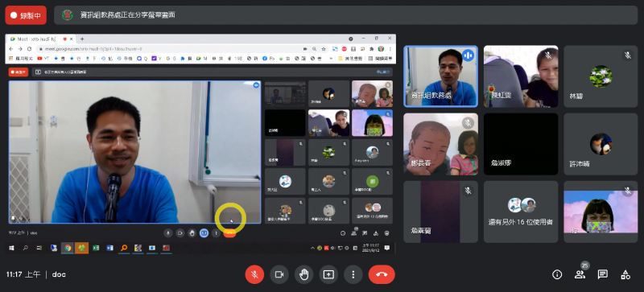Open the 其他書籤 bookmarks folder
Image resolution: width=644 pixels, height=292 pixels.
point(351,59)
